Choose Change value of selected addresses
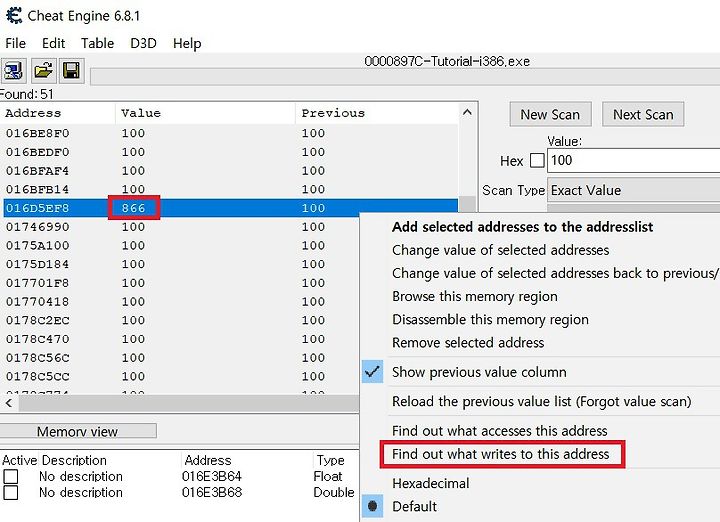Image resolution: width=720 pixels, height=522 pixels. 501,250
